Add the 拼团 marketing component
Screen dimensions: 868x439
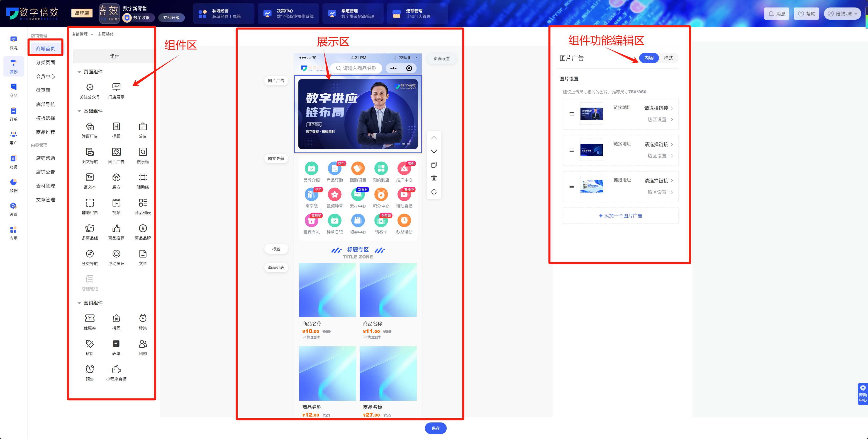pyautogui.click(x=116, y=322)
